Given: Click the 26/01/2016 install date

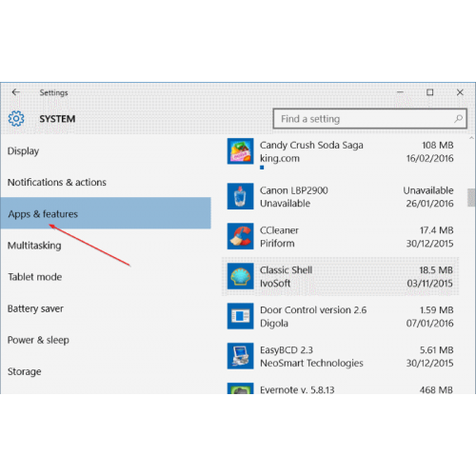Looking at the screenshot, I should tap(430, 204).
